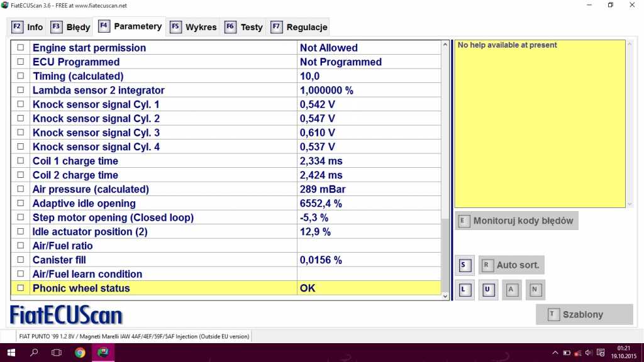644x362 pixels.
Task: Show hidden system tray icons
Action: (555, 353)
